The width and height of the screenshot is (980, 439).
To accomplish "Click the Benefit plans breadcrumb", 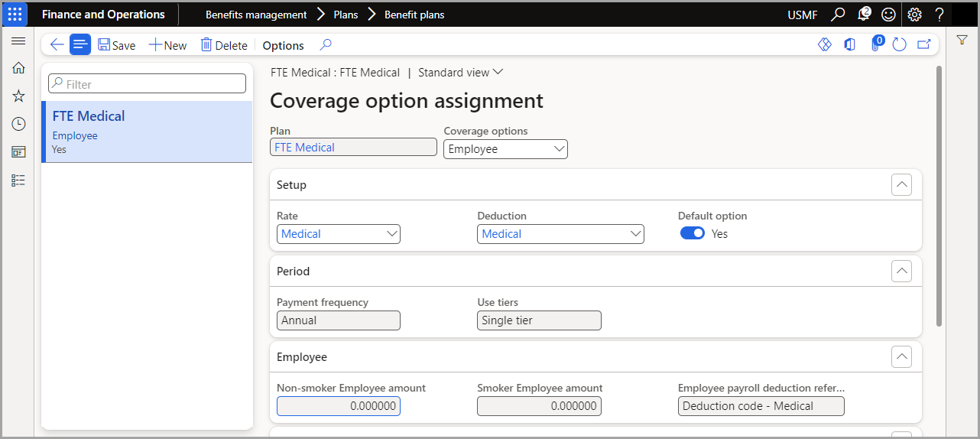I will [x=414, y=15].
